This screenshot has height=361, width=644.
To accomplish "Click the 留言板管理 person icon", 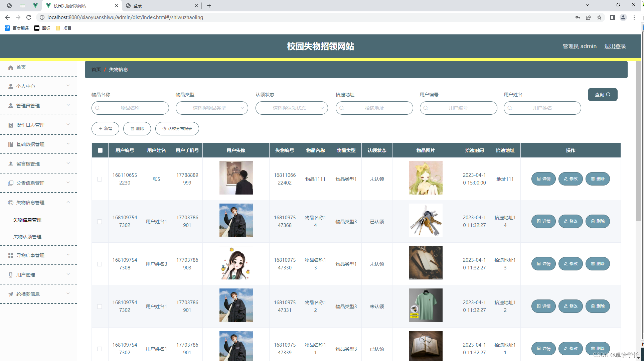I will [11, 164].
